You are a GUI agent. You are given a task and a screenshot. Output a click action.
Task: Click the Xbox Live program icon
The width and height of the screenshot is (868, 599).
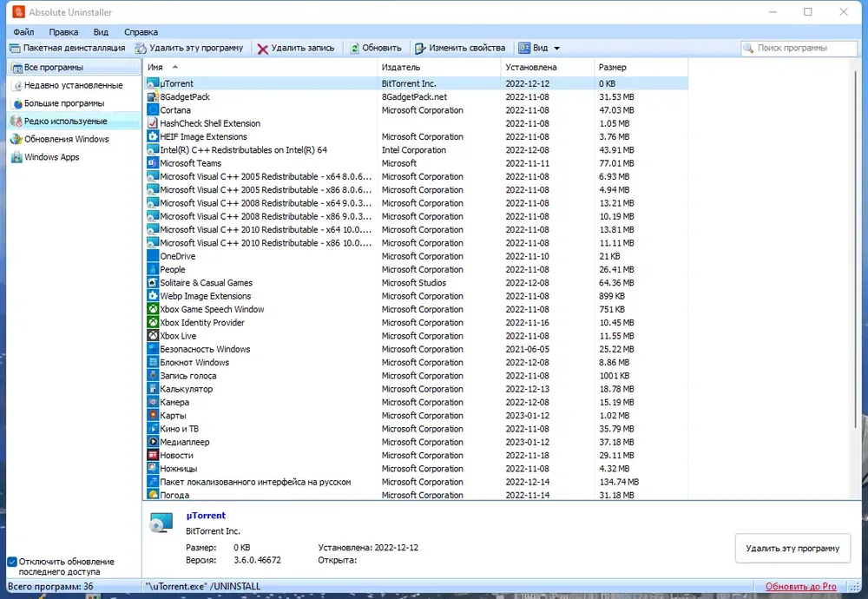153,335
